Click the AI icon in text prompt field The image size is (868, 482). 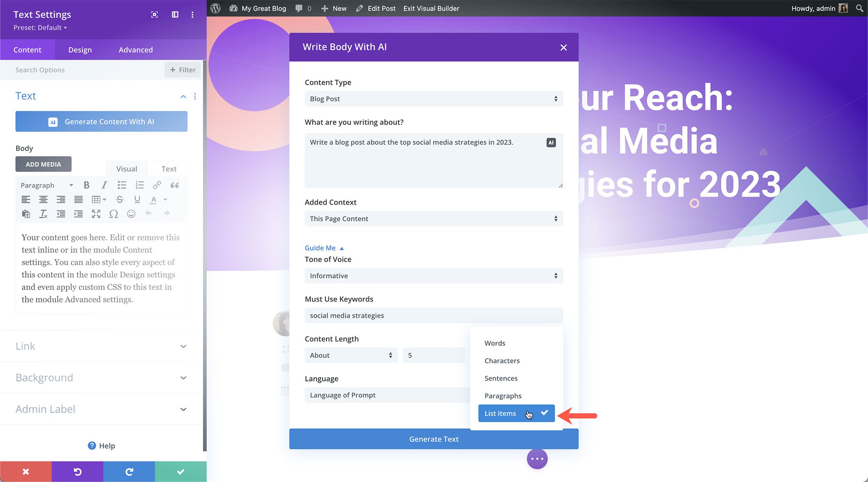[x=551, y=142]
